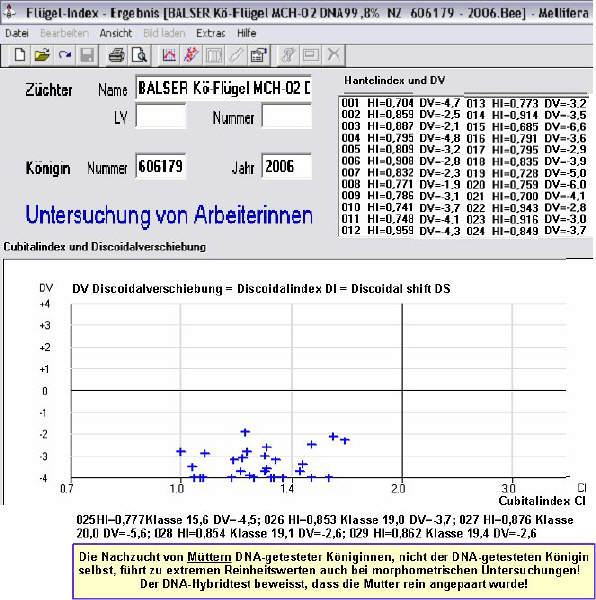Click the grayed table columns icon
The width and height of the screenshot is (596, 600).
tap(214, 55)
